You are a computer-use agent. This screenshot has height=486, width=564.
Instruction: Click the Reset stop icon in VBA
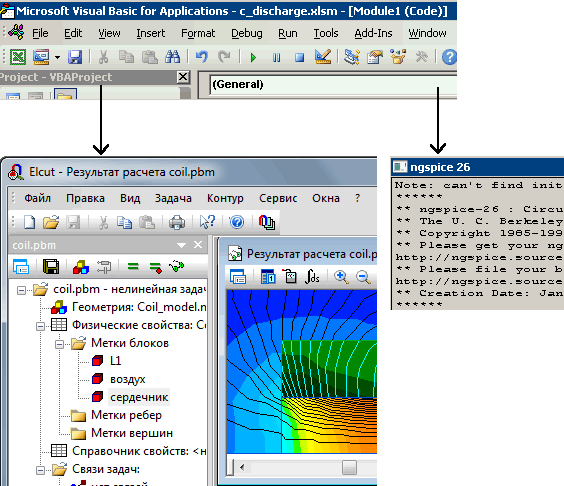coord(299,57)
